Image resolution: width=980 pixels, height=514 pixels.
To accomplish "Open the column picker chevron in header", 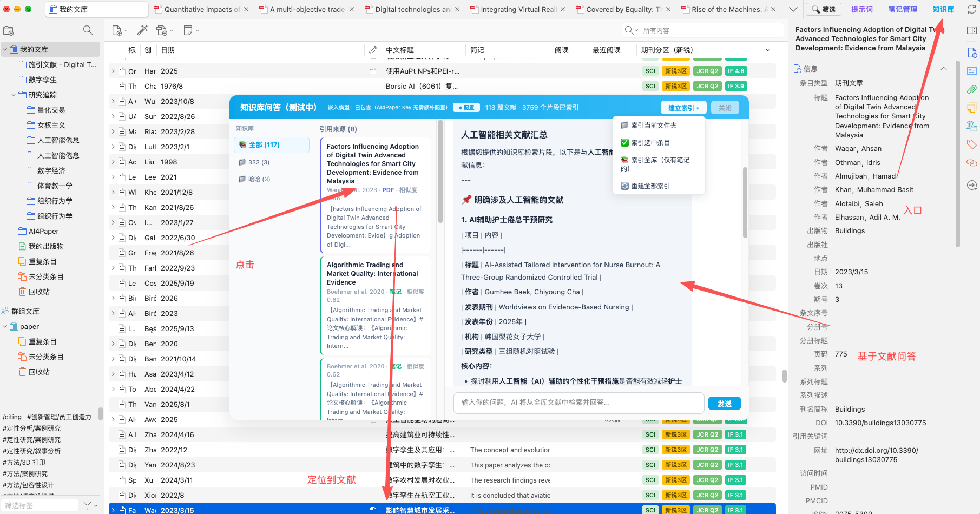I will point(768,50).
